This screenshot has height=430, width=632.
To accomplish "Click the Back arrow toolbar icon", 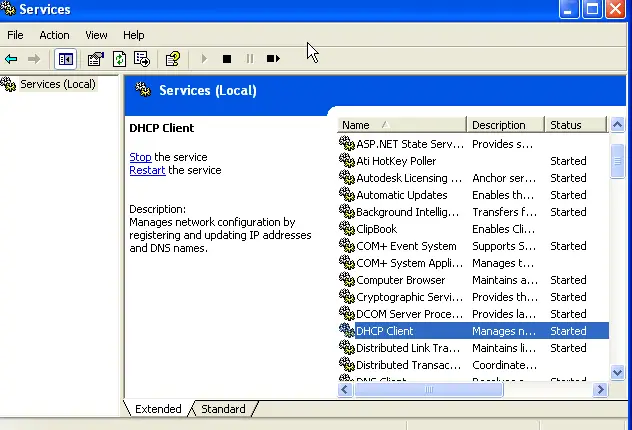I will coord(11,59).
